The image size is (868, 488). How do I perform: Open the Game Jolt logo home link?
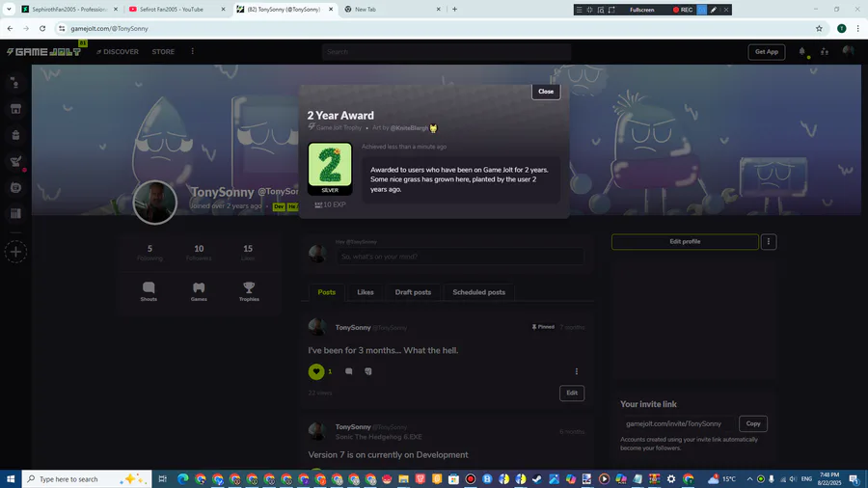[x=43, y=52]
